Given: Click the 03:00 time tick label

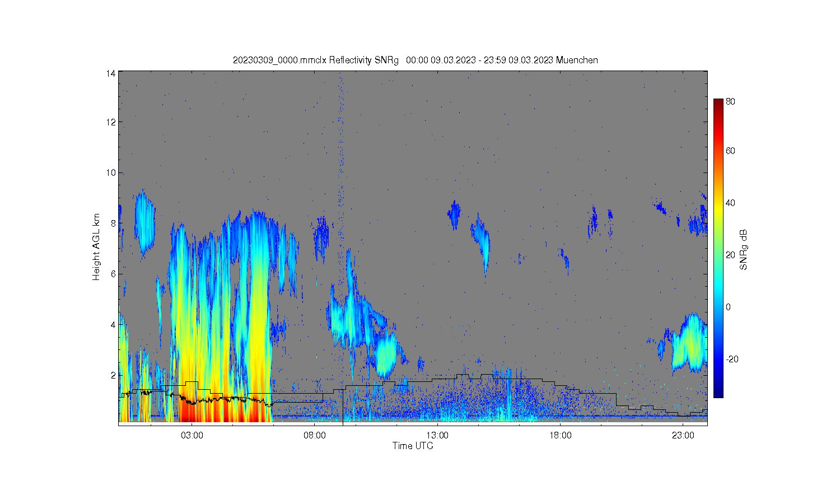Looking at the screenshot, I should [x=192, y=435].
